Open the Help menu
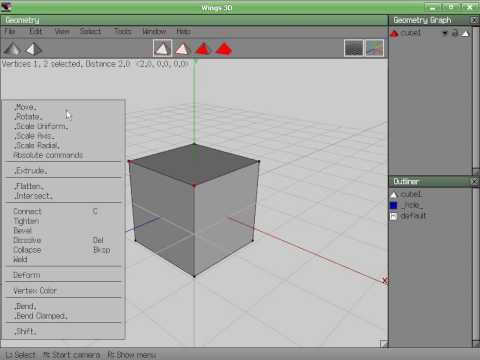 [x=183, y=31]
